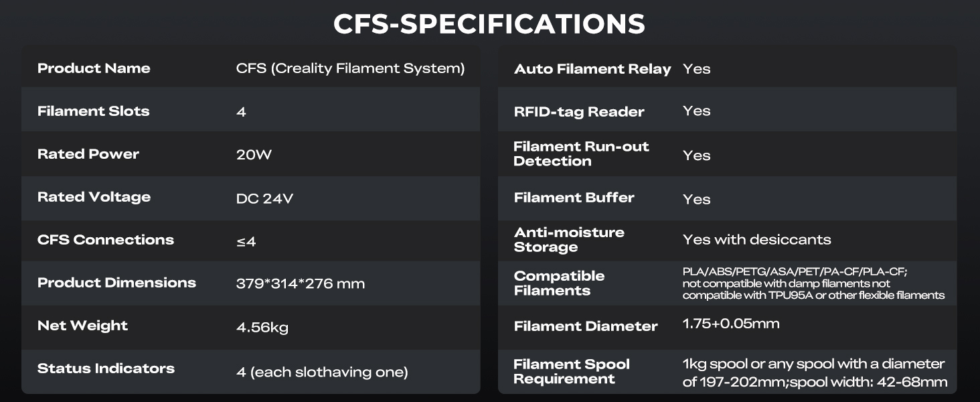Click the Filament Run-out Detection label

tap(581, 154)
